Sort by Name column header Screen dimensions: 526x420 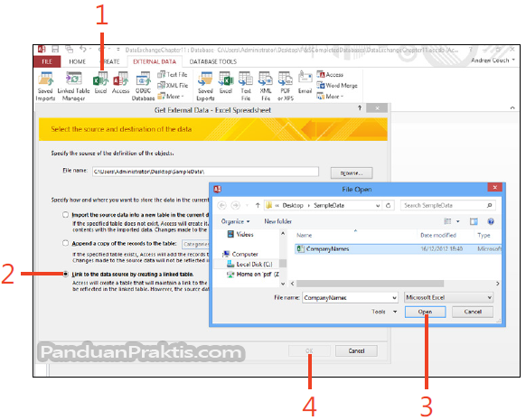pos(305,236)
